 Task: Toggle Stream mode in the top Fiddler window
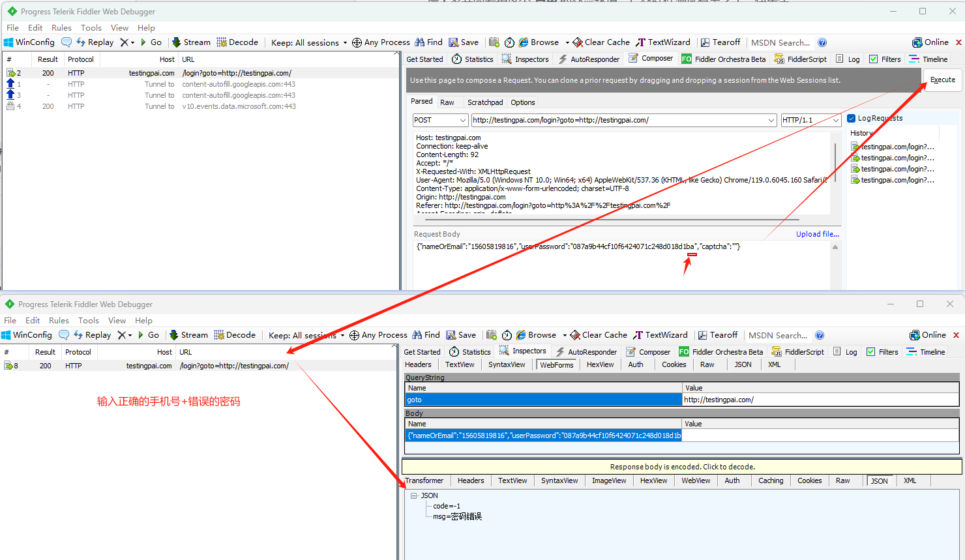pyautogui.click(x=191, y=42)
